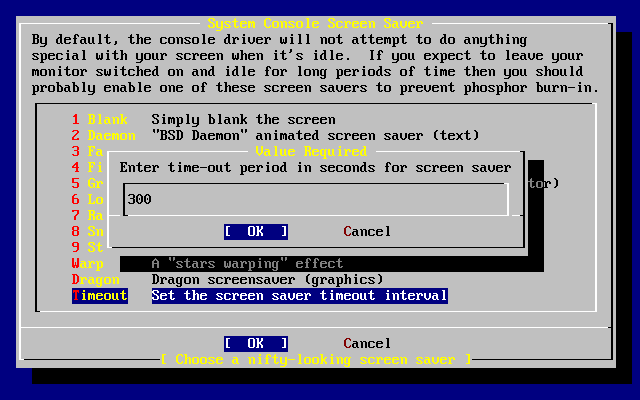The width and height of the screenshot is (640, 400).
Task: Click the "Value Required" dialog title
Action: 311,151
